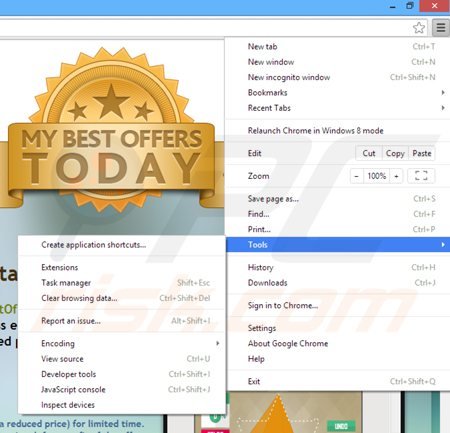The height and width of the screenshot is (433, 450).
Task: Choose Exit from the Chrome menu
Action: (338, 381)
